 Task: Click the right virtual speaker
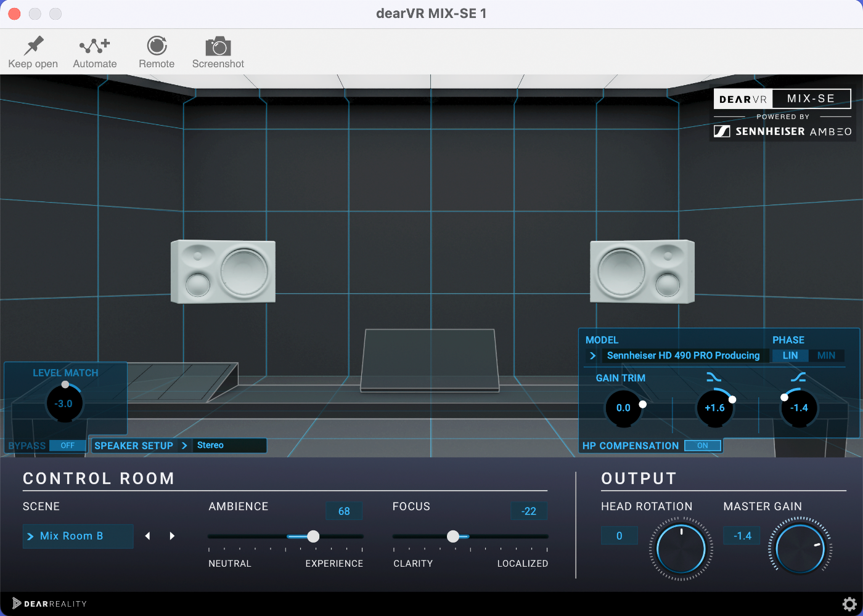click(642, 271)
